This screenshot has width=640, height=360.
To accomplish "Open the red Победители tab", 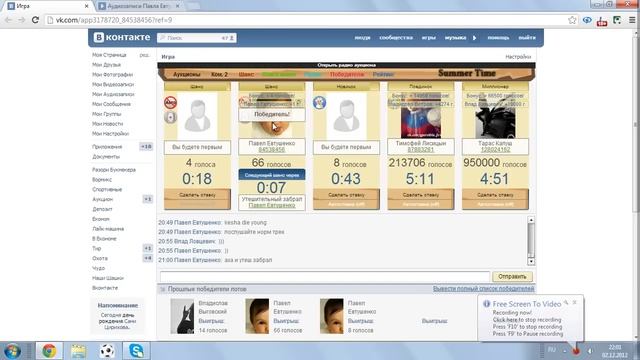I will tap(347, 74).
